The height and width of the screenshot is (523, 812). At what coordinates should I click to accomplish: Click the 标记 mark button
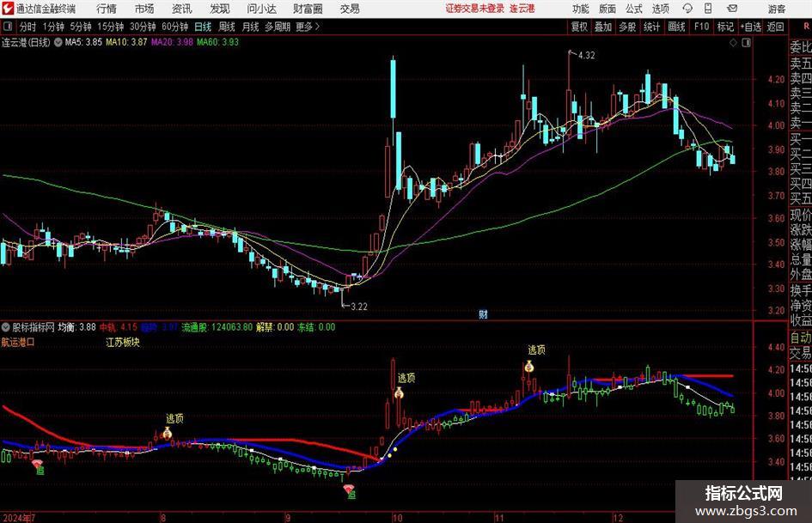[725, 27]
